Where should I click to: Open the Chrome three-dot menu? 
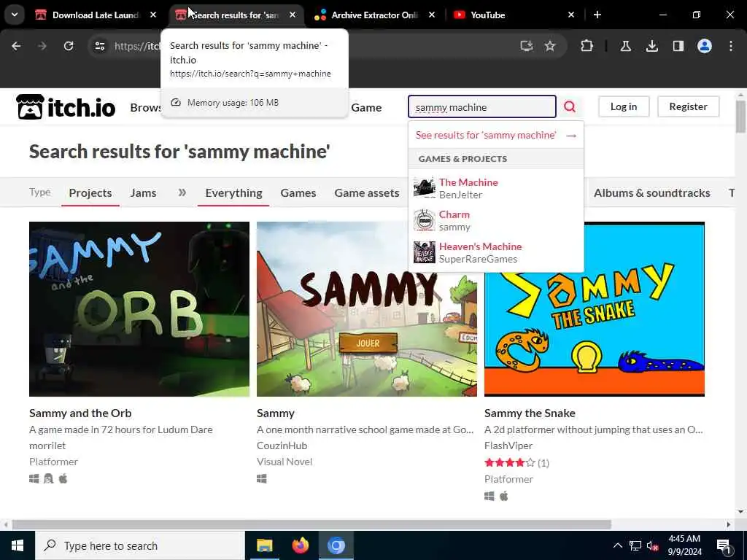(731, 46)
